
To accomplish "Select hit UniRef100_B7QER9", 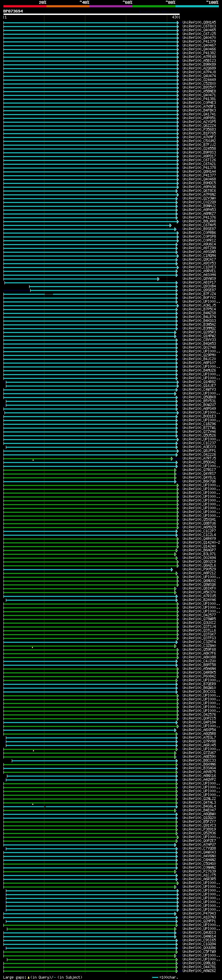I will (x=199, y=684).
